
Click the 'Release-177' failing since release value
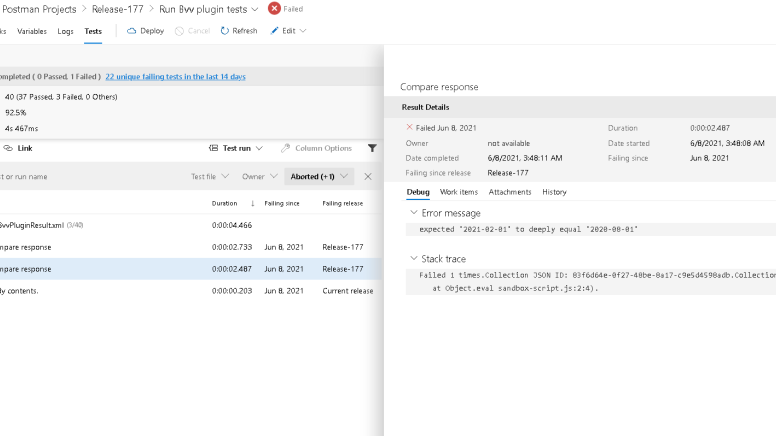point(508,173)
